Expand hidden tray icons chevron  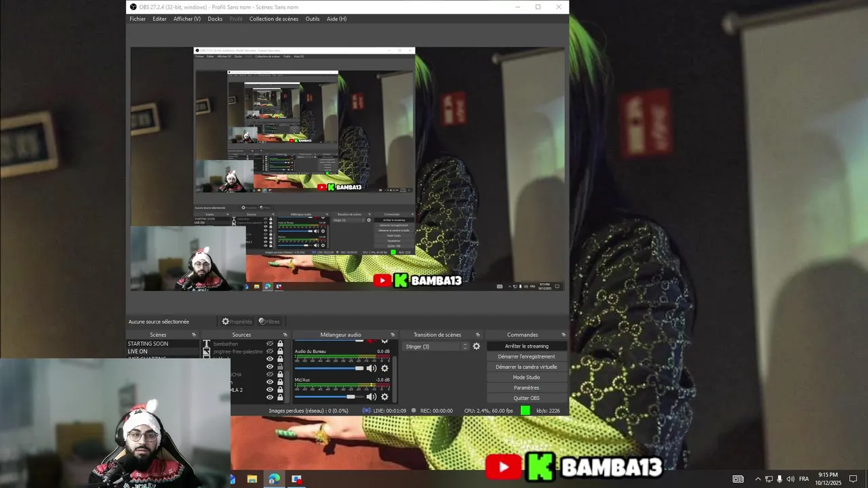click(758, 479)
